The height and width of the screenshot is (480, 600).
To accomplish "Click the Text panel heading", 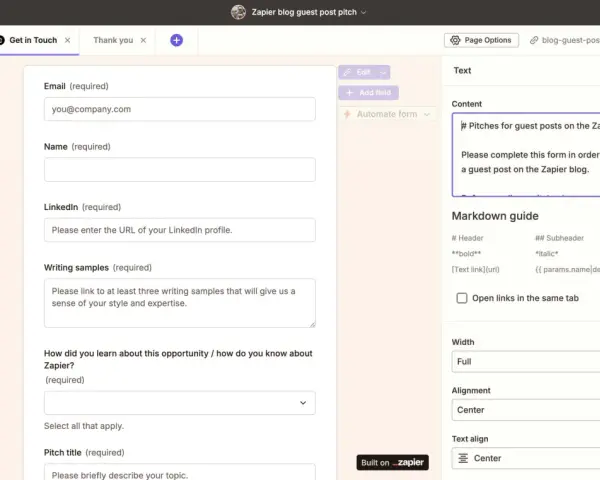I will [462, 70].
